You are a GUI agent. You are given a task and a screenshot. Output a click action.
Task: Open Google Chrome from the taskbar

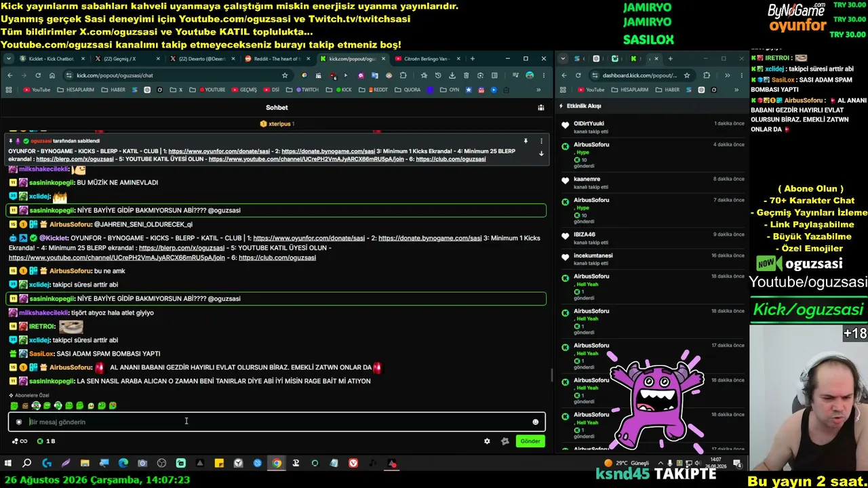click(277, 464)
